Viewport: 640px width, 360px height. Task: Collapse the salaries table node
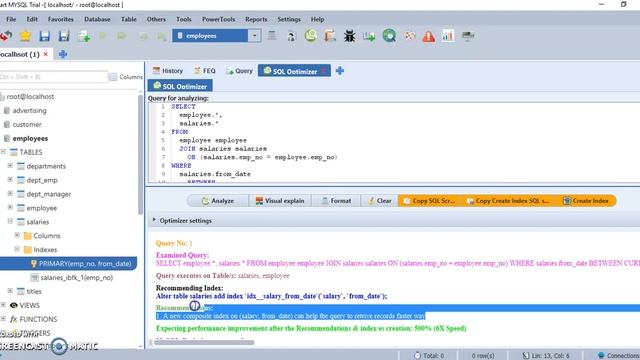pos(10,221)
